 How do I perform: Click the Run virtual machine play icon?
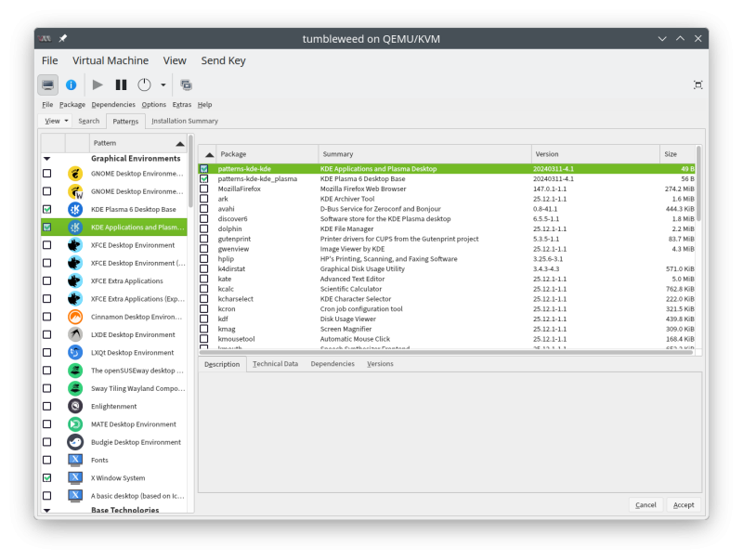[x=98, y=85]
